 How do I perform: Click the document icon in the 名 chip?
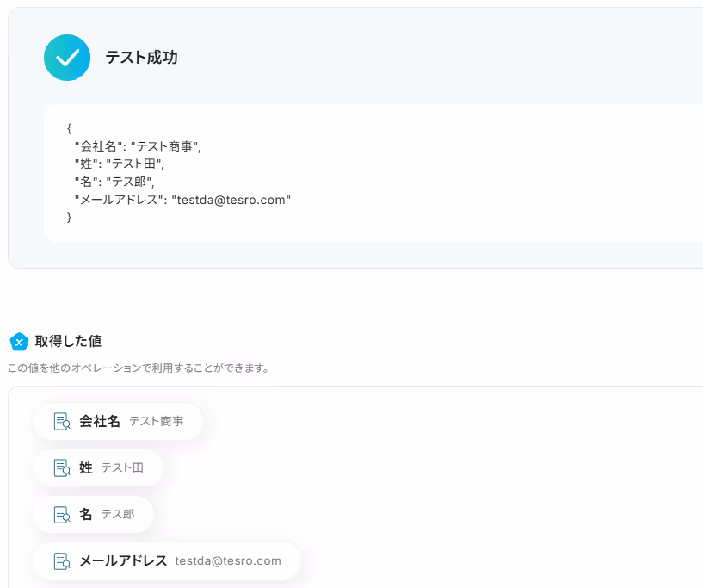pos(62,515)
